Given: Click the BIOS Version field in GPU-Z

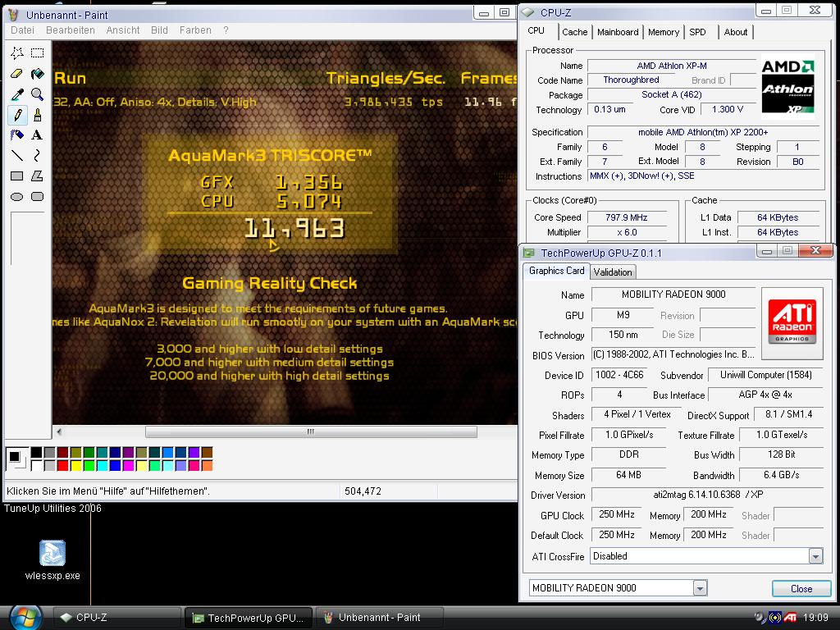Looking at the screenshot, I should (x=673, y=354).
